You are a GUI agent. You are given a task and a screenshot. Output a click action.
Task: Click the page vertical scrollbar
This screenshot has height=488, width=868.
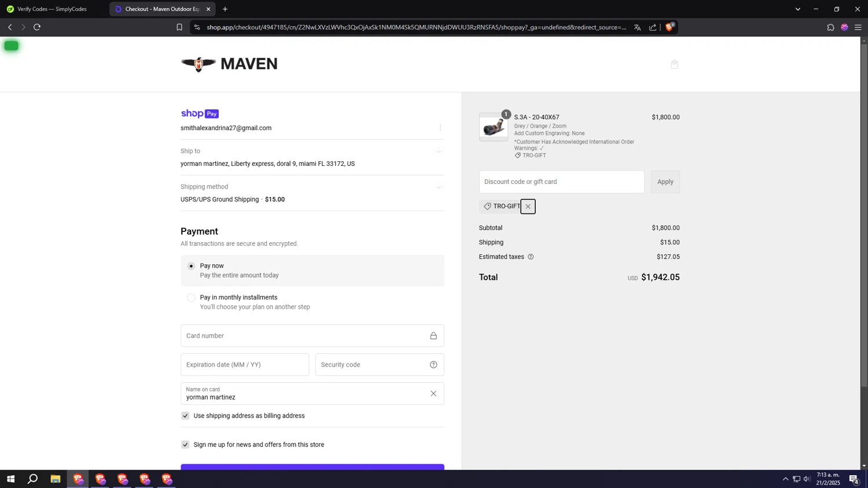click(x=864, y=214)
